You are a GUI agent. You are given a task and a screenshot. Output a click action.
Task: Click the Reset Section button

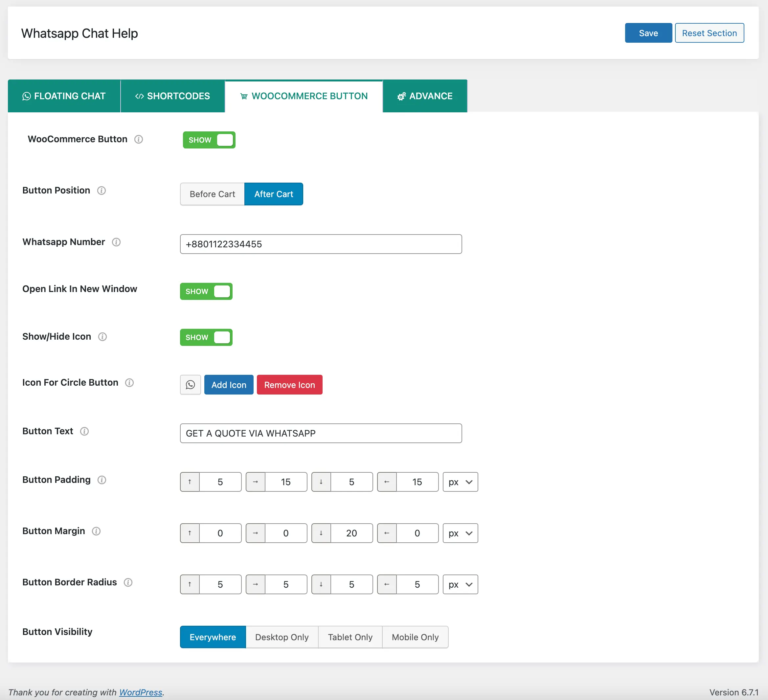709,33
